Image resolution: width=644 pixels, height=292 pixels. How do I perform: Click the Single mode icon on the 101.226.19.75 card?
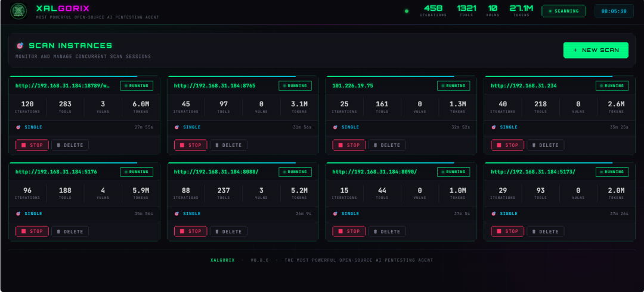point(335,128)
